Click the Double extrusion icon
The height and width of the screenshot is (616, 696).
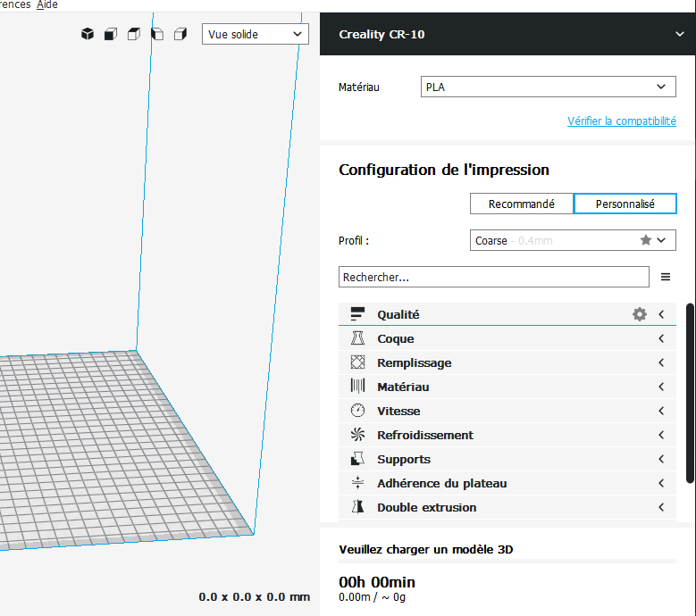pyautogui.click(x=357, y=506)
